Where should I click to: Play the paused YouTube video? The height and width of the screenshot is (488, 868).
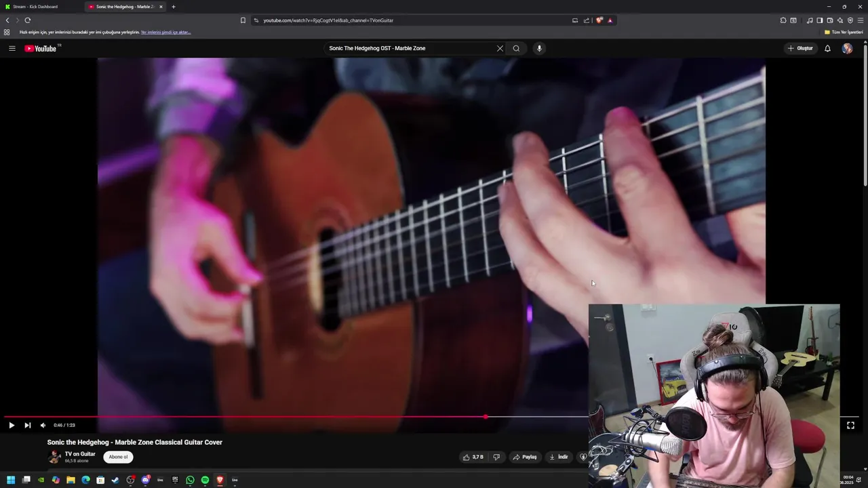pyautogui.click(x=12, y=425)
